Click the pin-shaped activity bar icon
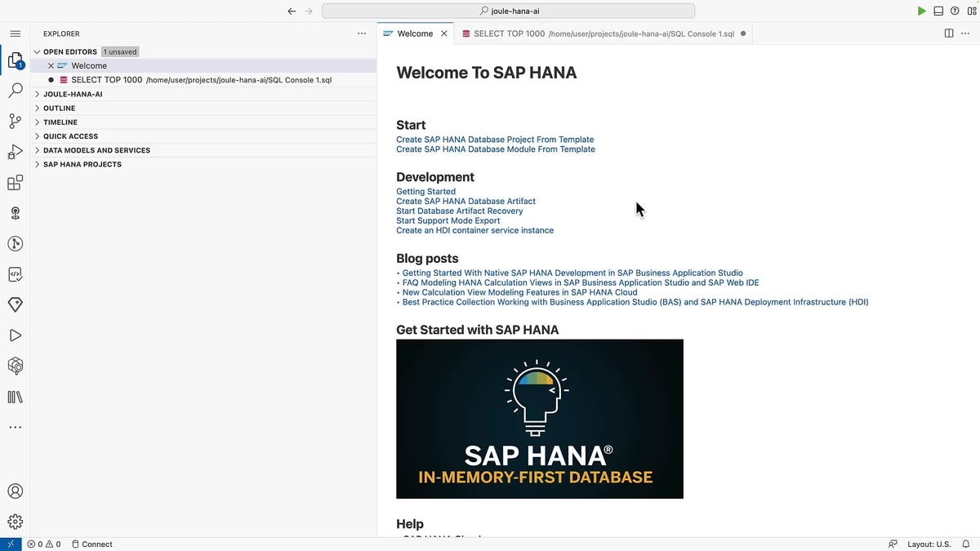The width and height of the screenshot is (980, 551). [15, 213]
